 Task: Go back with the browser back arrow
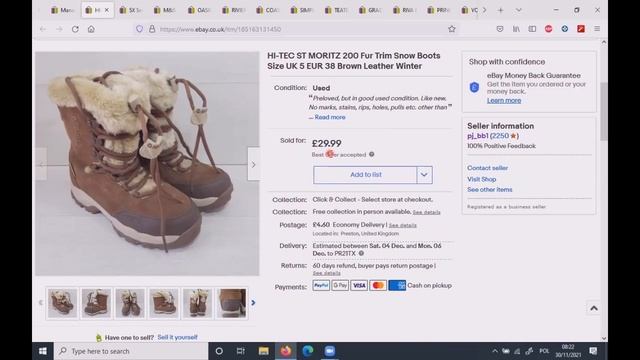pos(43,29)
